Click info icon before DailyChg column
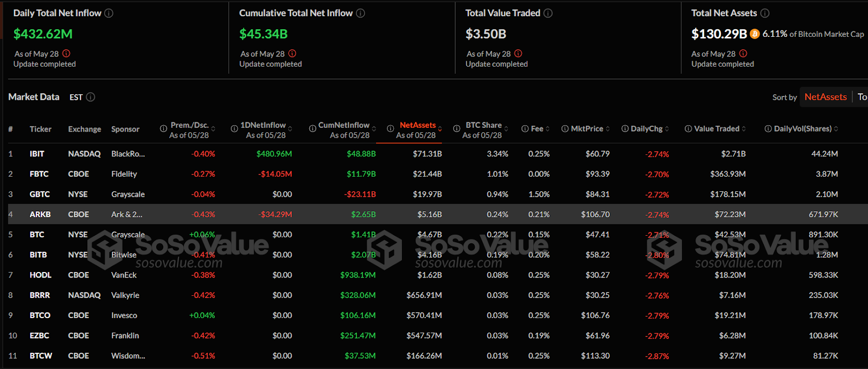This screenshot has height=369, width=868. 625,129
